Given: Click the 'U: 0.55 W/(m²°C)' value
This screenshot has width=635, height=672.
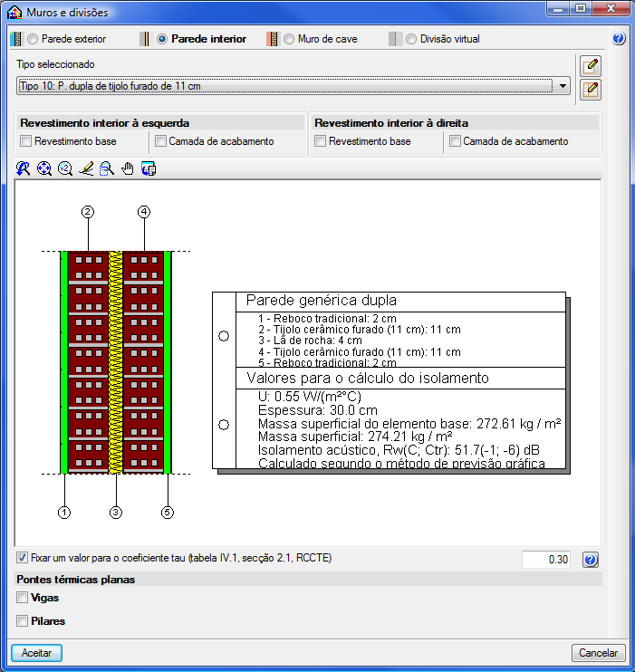Looking at the screenshot, I should (x=310, y=397).
